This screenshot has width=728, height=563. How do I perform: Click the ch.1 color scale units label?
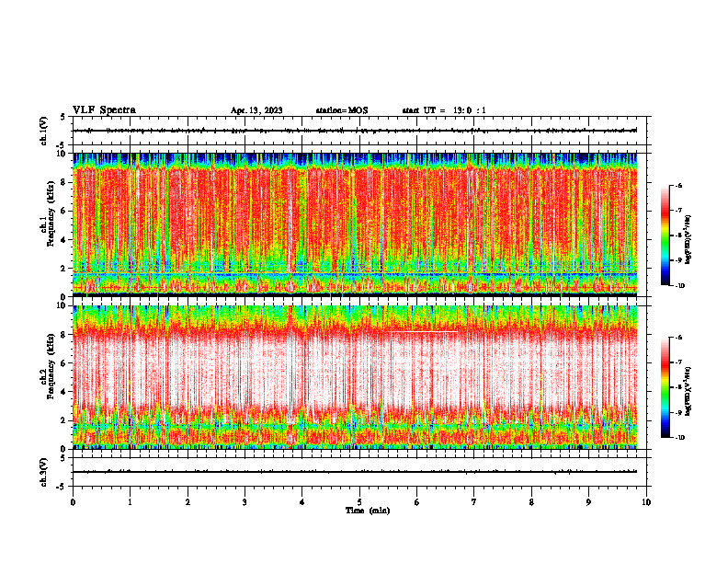(688, 239)
